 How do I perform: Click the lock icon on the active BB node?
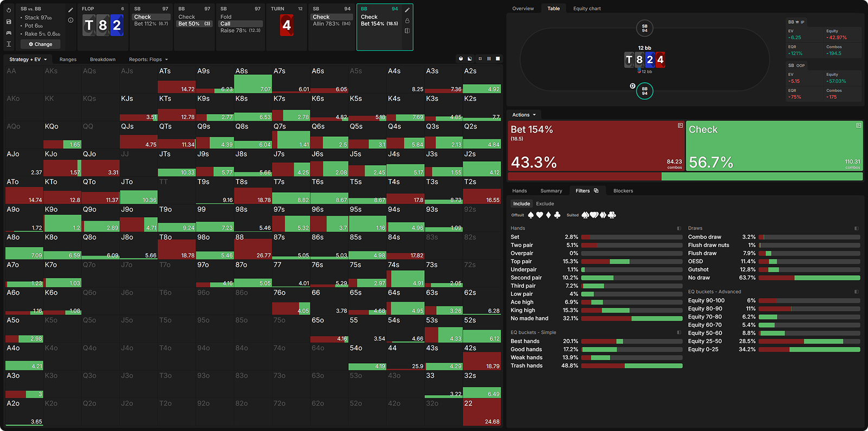click(407, 21)
